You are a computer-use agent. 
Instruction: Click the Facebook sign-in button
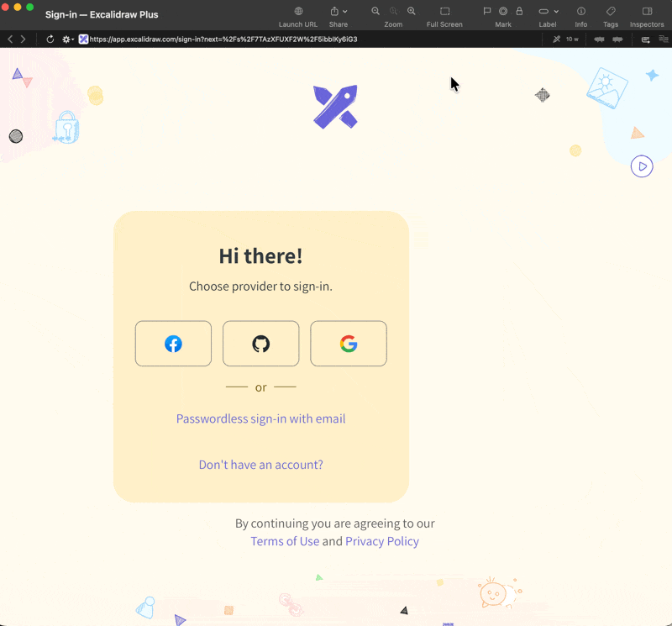(x=173, y=344)
